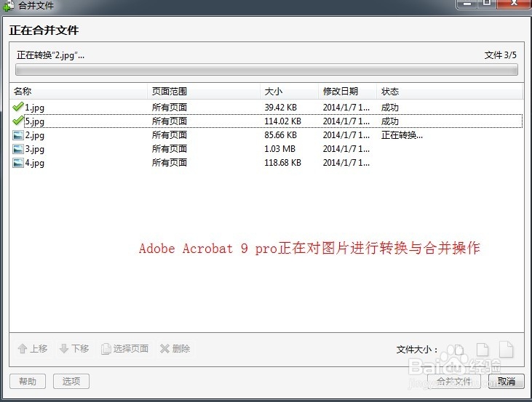Select the 3.jpg file name

coord(35,149)
